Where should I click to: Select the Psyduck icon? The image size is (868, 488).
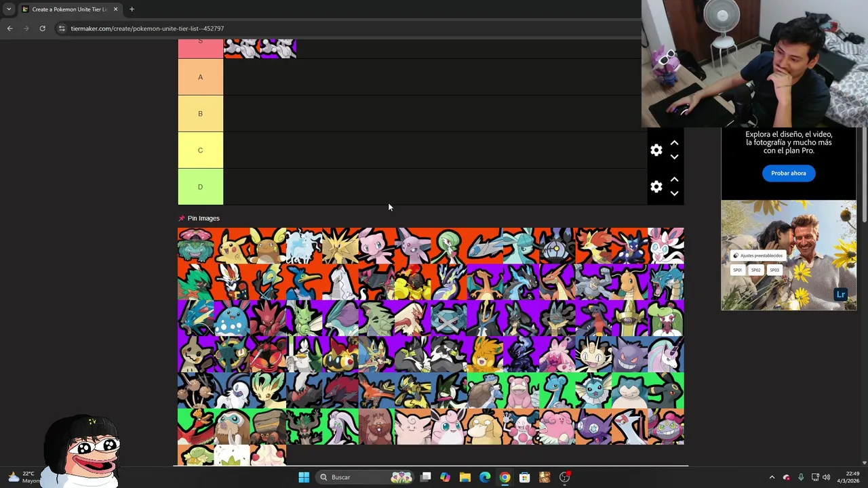tap(485, 426)
